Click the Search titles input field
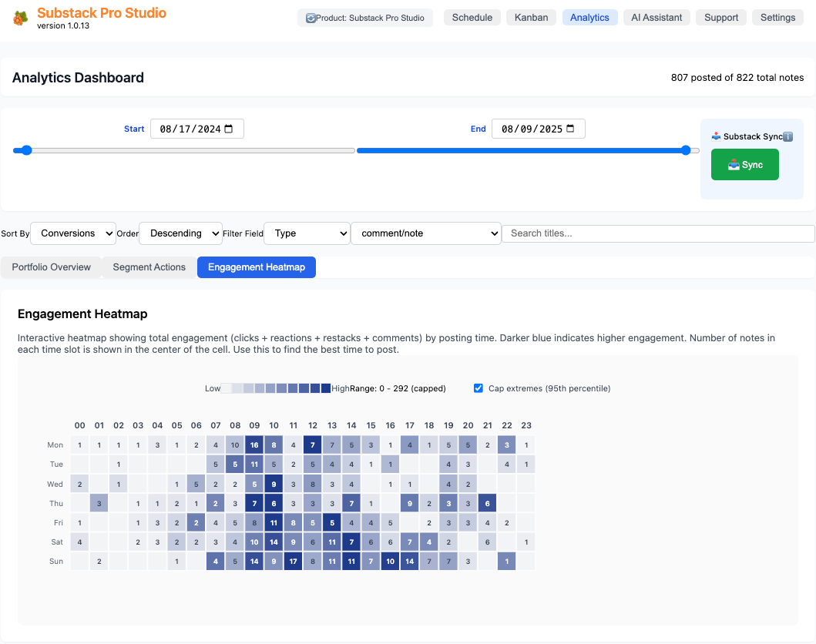816x644 pixels. (657, 233)
